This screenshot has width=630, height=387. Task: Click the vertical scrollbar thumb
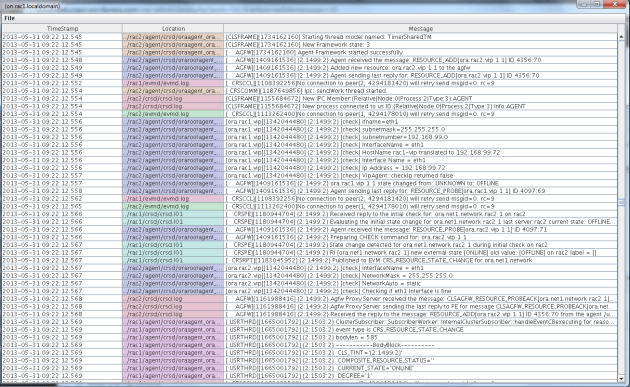(621, 203)
